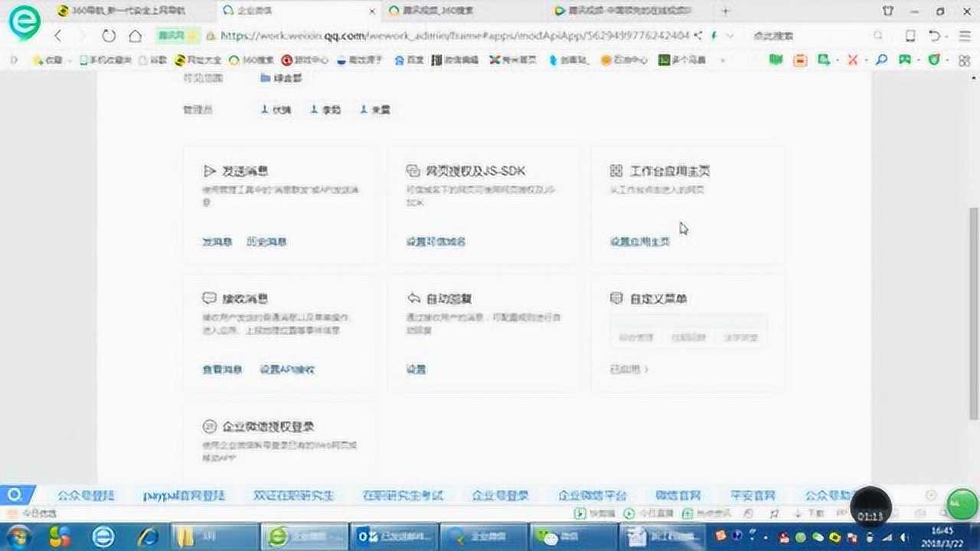The image size is (980, 551).
Task: Click the 接收消息 chat bubble icon
Action: (x=209, y=298)
